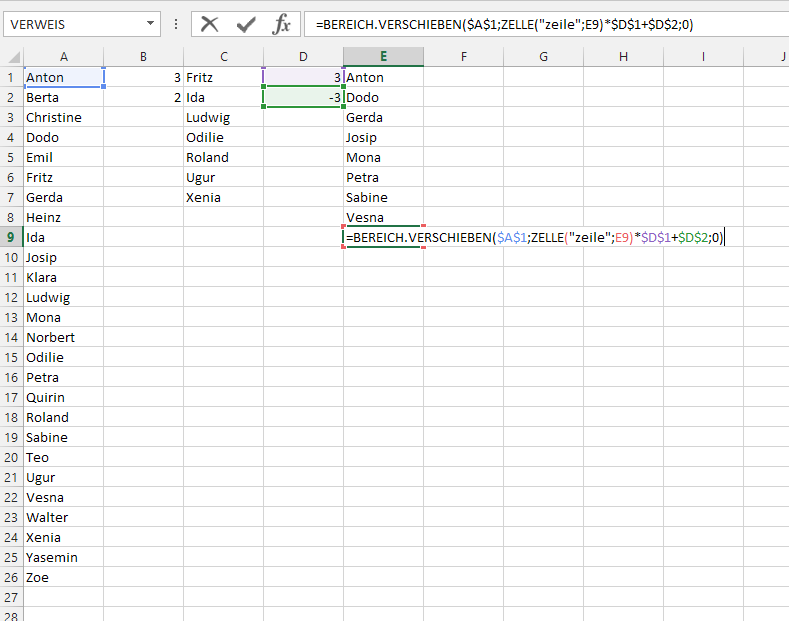
Task: Click cell A26 containing Zoe
Action: pos(63,577)
